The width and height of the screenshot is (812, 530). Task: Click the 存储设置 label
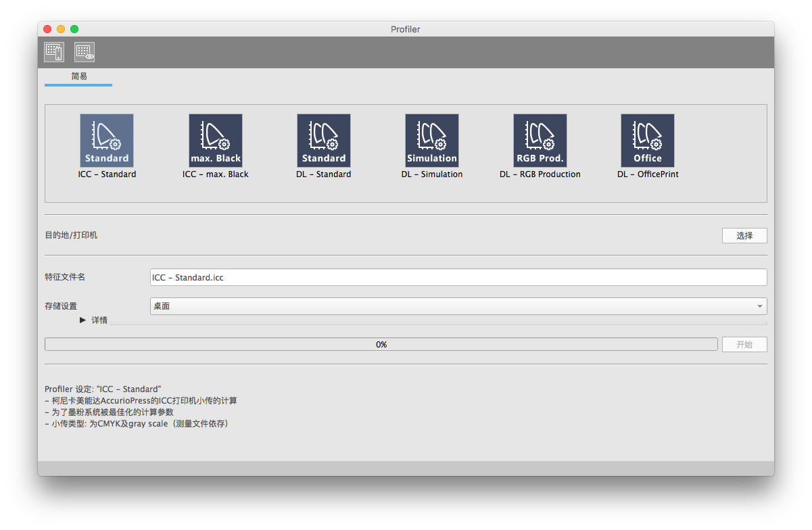61,306
